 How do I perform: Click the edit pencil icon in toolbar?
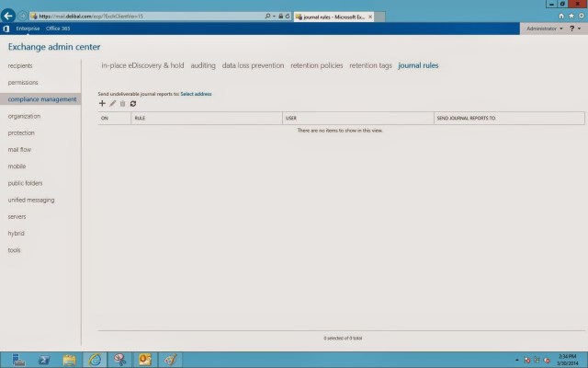pos(113,104)
